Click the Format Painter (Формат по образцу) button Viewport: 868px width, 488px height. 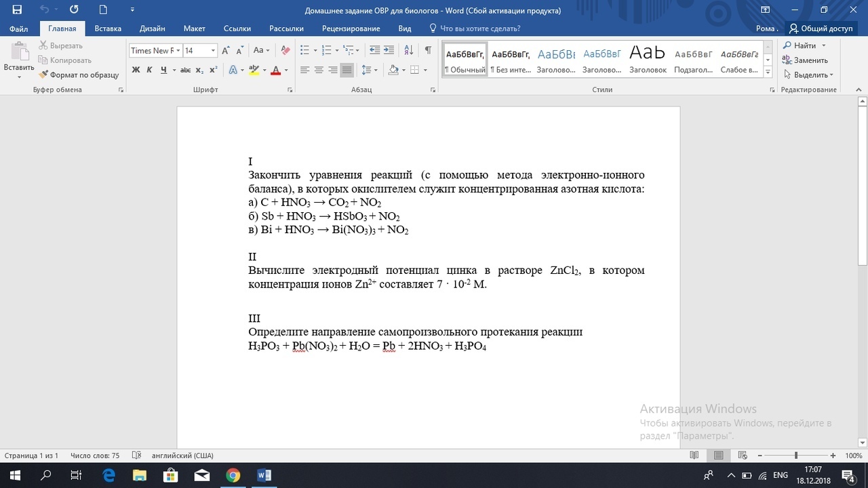[79, 75]
